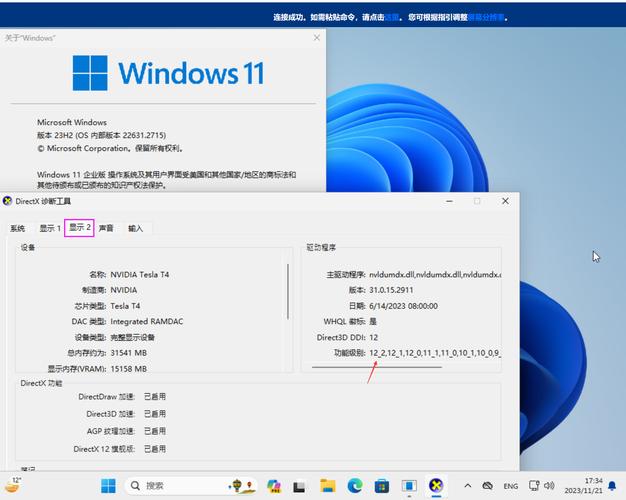This screenshot has width=626, height=500.
Task: Click the Windows 11 logo in About dialog
Action: (168, 73)
